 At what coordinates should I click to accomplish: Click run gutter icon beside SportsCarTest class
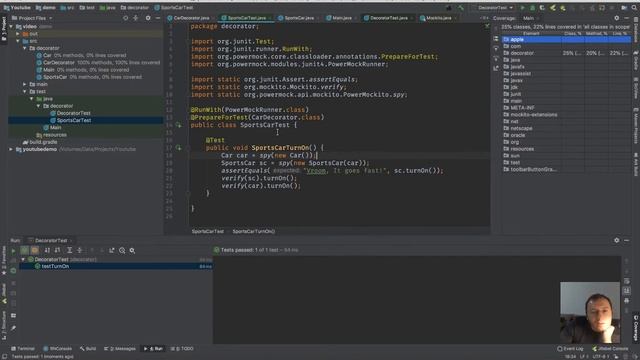point(178,125)
